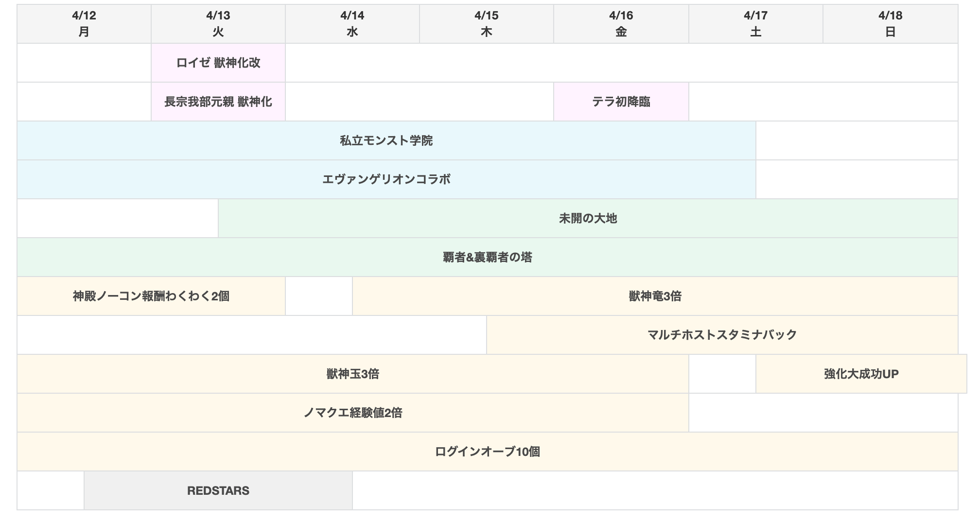Click the 4/17 土 column header
The image size is (980, 522).
[756, 24]
